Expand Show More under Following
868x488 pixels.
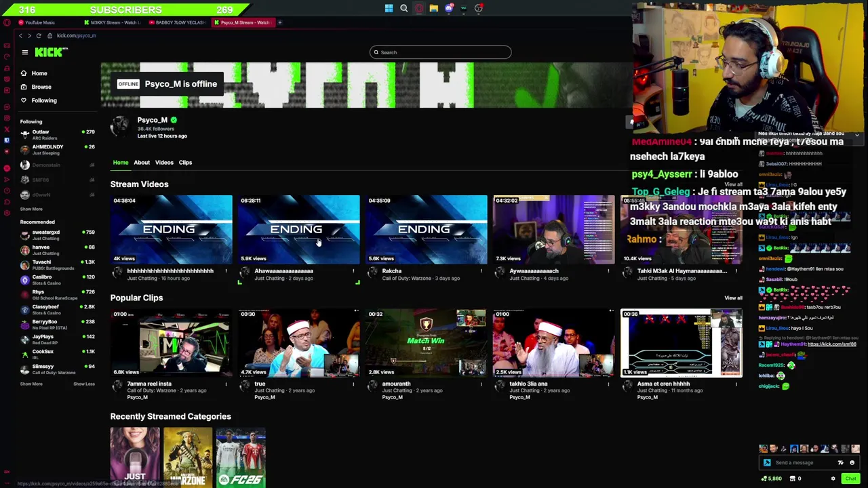point(31,209)
